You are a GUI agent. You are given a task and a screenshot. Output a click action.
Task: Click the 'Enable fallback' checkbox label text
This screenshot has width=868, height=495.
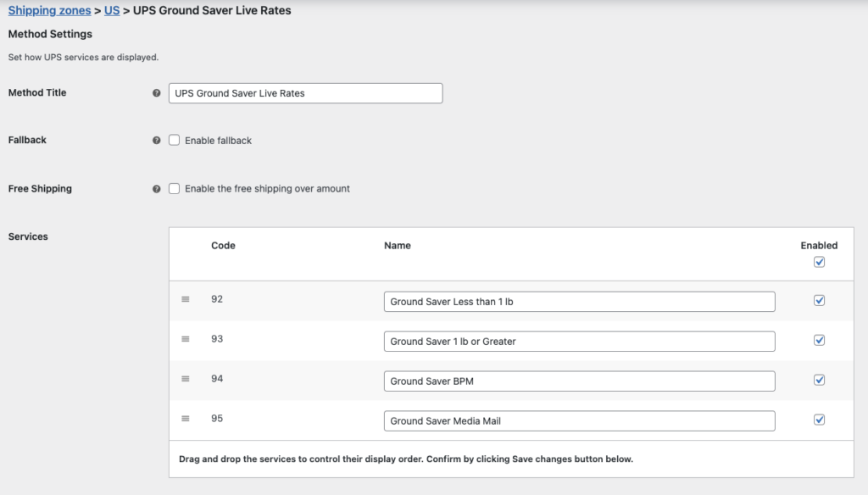pyautogui.click(x=218, y=141)
